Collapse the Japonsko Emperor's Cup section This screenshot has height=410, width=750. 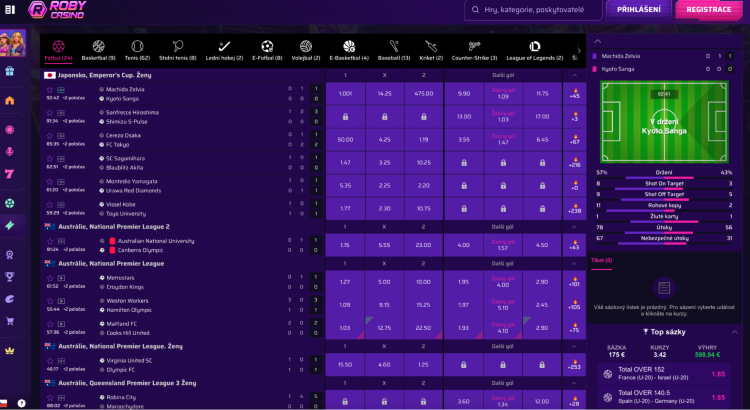point(575,75)
